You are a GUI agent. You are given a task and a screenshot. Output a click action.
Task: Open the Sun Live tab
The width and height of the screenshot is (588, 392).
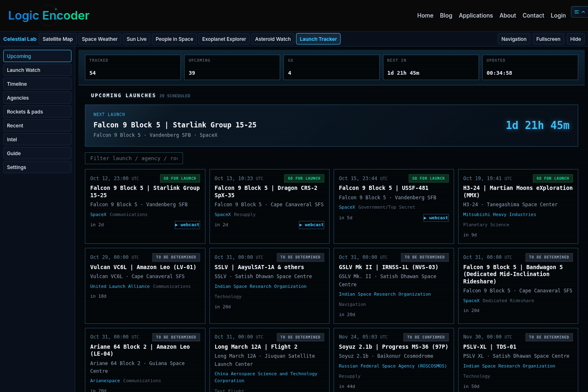(136, 39)
